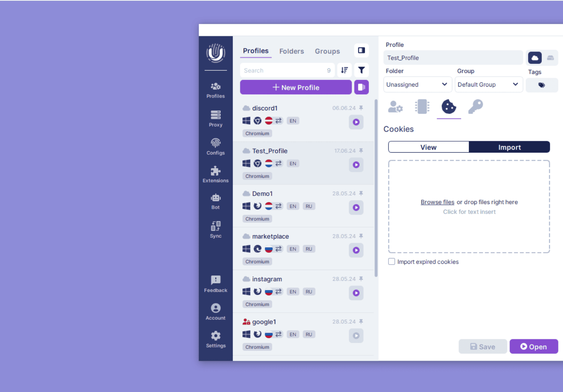Open the Tags button
Viewport: 563px width, 392px height.
pyautogui.click(x=542, y=85)
